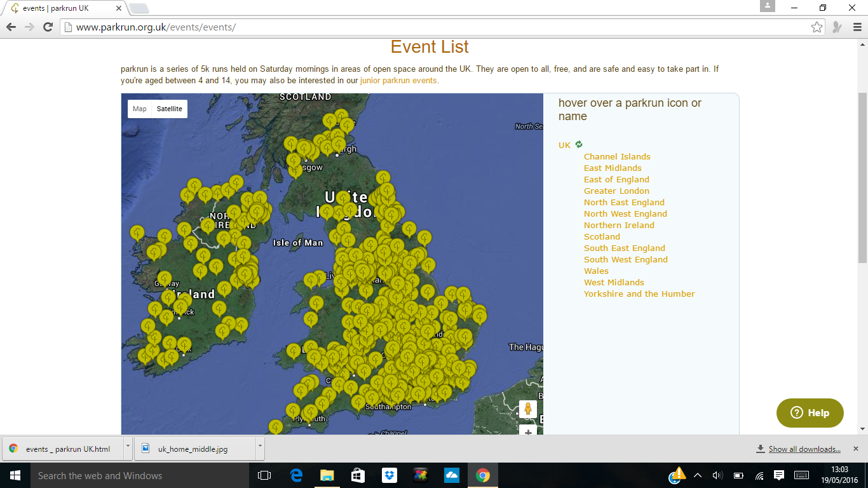Choose Yorkshire and the Humber region
868x488 pixels.
coord(639,294)
